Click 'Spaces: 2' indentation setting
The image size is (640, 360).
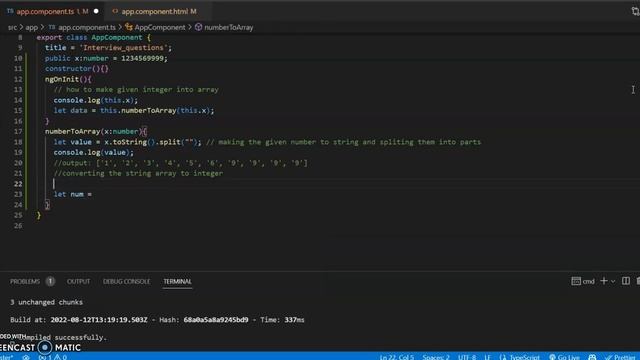click(436, 357)
